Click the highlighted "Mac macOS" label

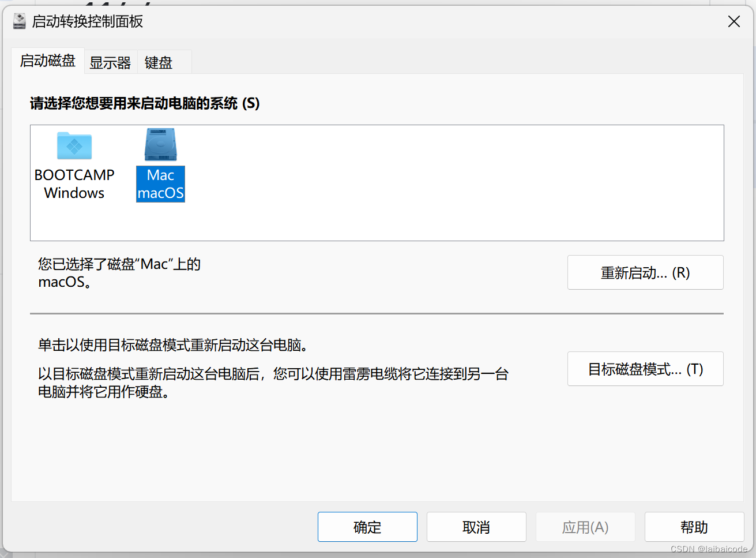[160, 184]
